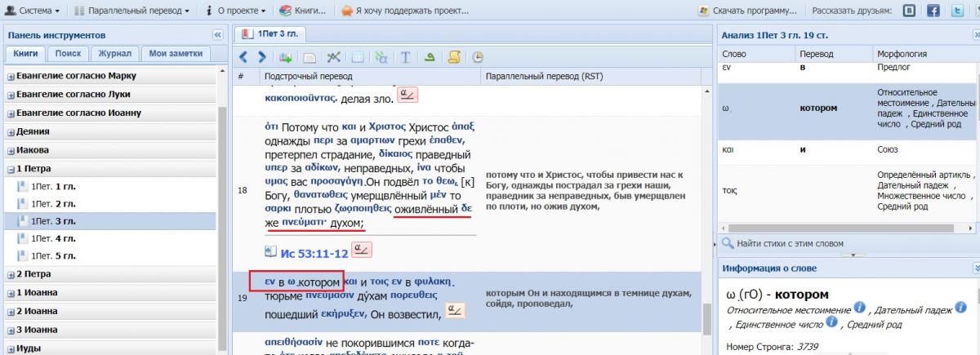Collapse the Панель инструментов panel
This screenshot has height=355, width=980.
(x=217, y=35)
